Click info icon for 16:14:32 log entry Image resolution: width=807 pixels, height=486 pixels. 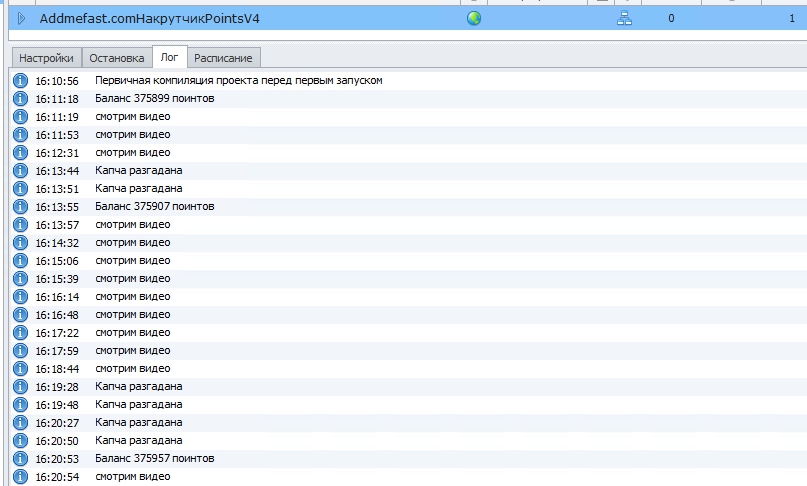pyautogui.click(x=20, y=242)
